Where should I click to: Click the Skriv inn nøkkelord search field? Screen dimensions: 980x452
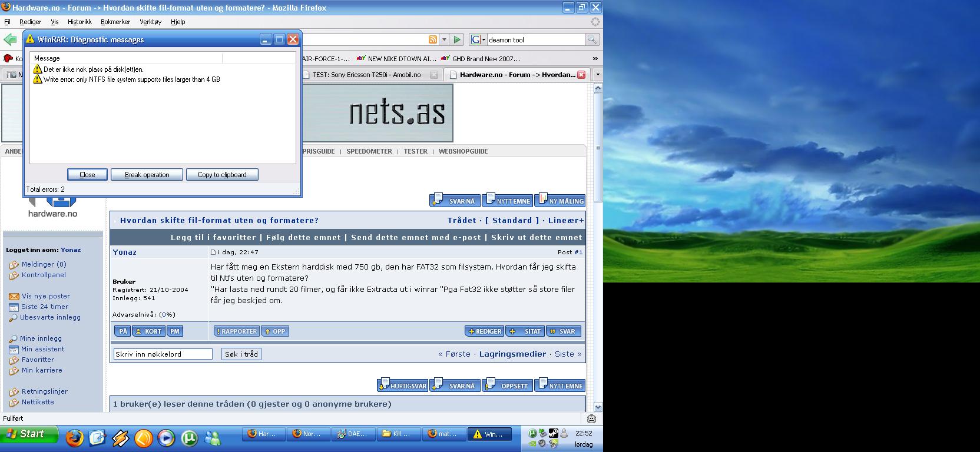pyautogui.click(x=163, y=354)
